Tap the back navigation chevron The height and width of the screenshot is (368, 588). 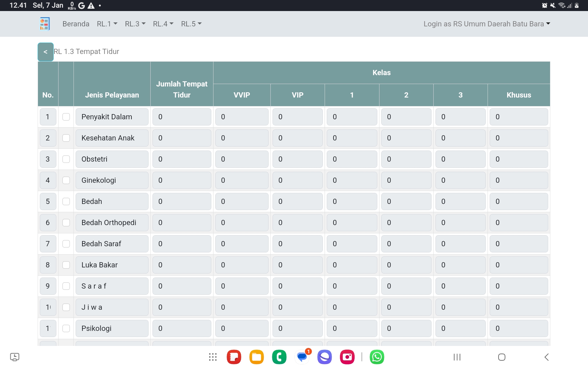coord(547,357)
